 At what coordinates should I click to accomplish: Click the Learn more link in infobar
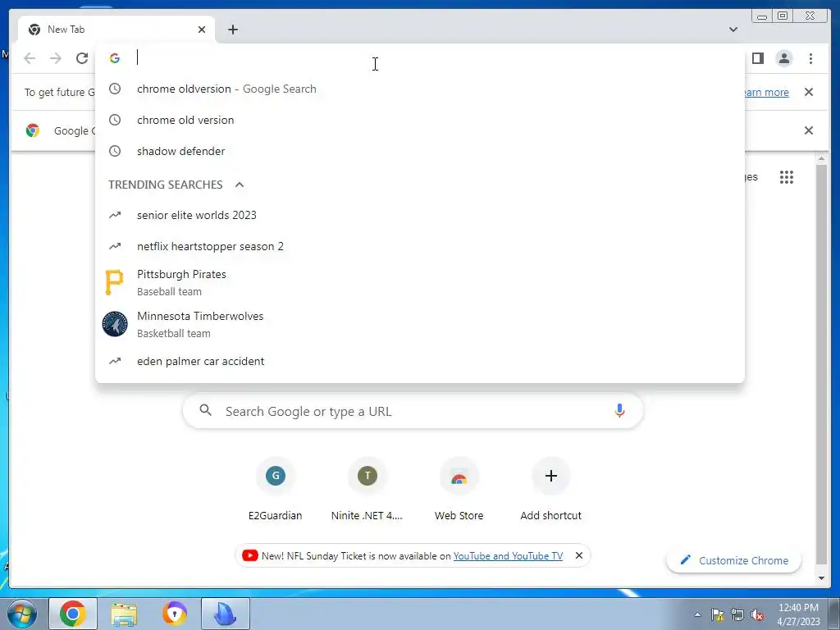click(767, 92)
